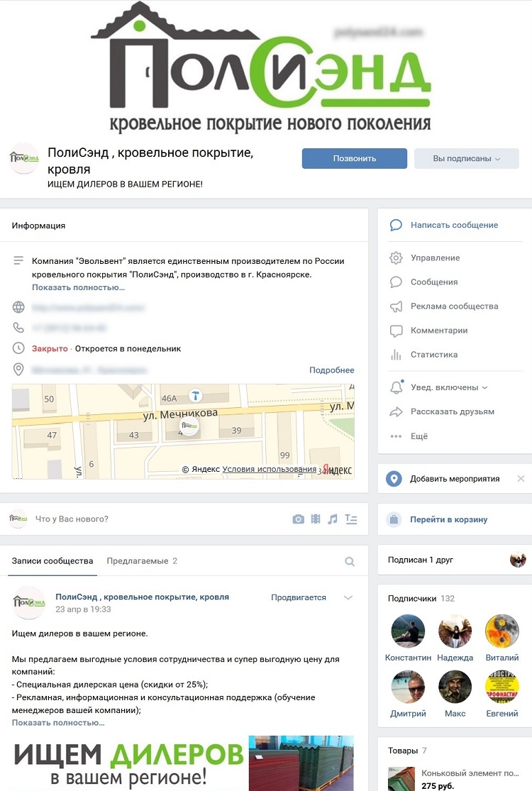The image size is (532, 791).
Task: Open subscriber Макс's avatar
Action: [x=455, y=687]
